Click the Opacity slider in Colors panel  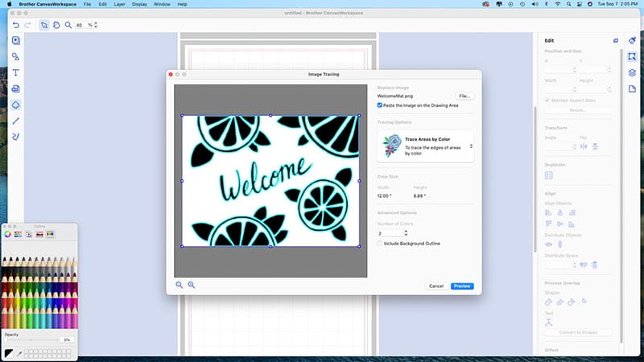32,339
